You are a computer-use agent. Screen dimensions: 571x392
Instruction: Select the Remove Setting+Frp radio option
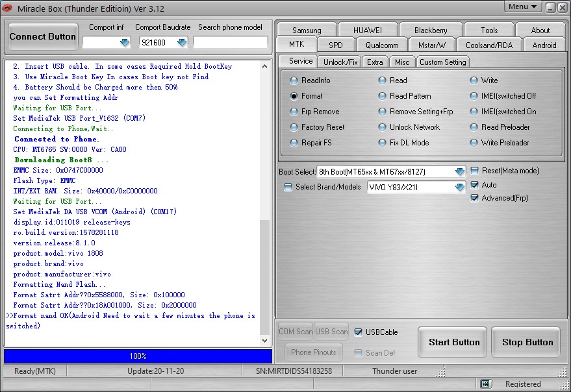[x=382, y=112]
